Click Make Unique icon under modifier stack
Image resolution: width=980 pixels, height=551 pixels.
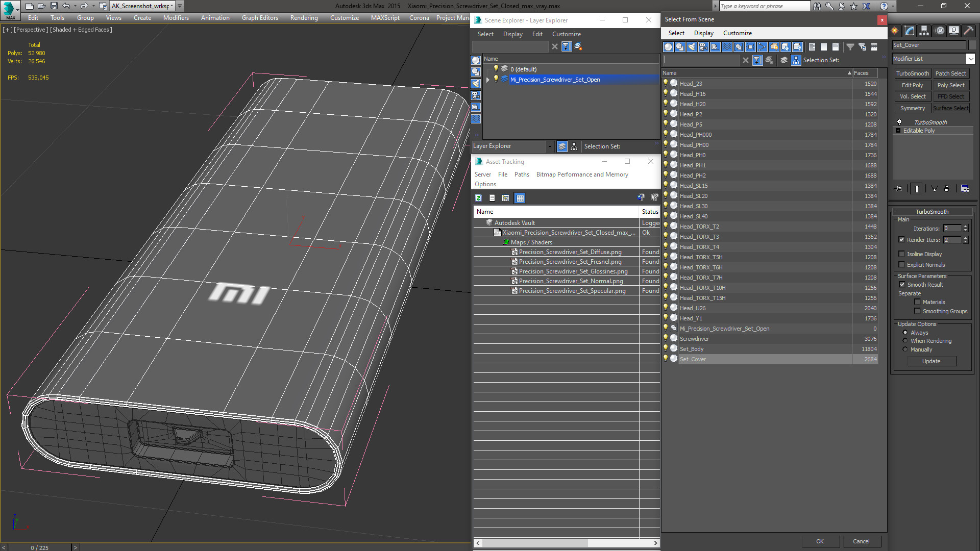(x=935, y=189)
